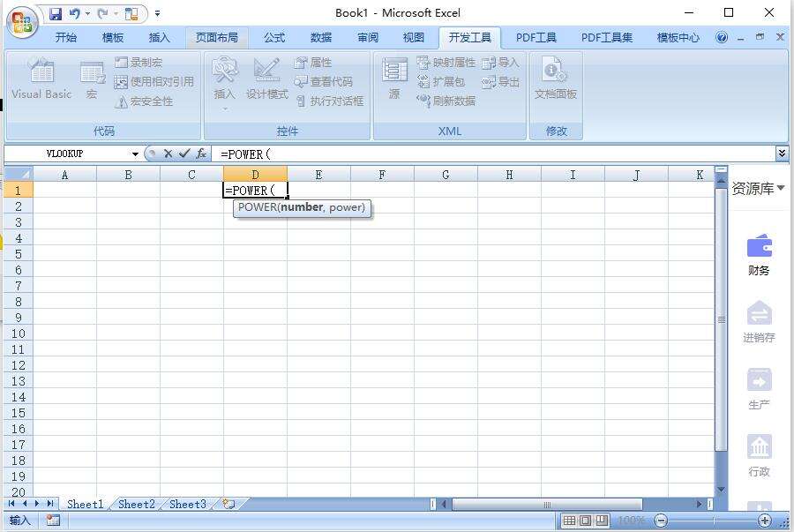The height and width of the screenshot is (532, 794).
Task: Click XML Export (导出)
Action: pyautogui.click(x=500, y=81)
